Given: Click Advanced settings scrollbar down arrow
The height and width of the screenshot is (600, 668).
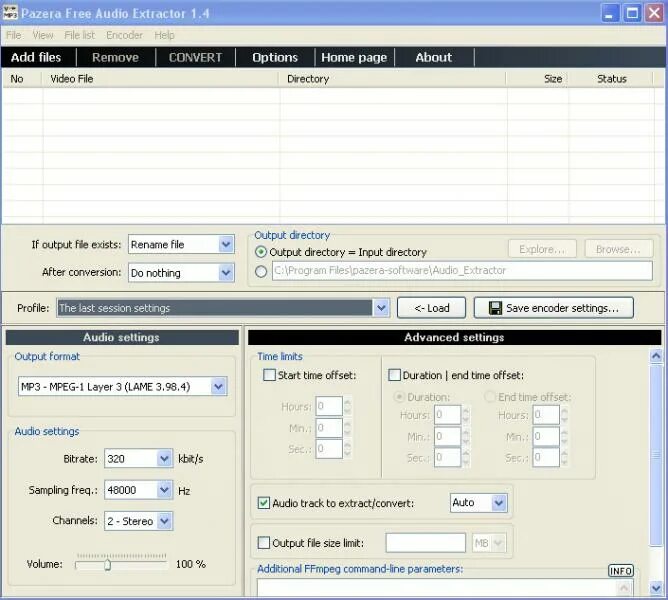Looking at the screenshot, I should click(656, 589).
